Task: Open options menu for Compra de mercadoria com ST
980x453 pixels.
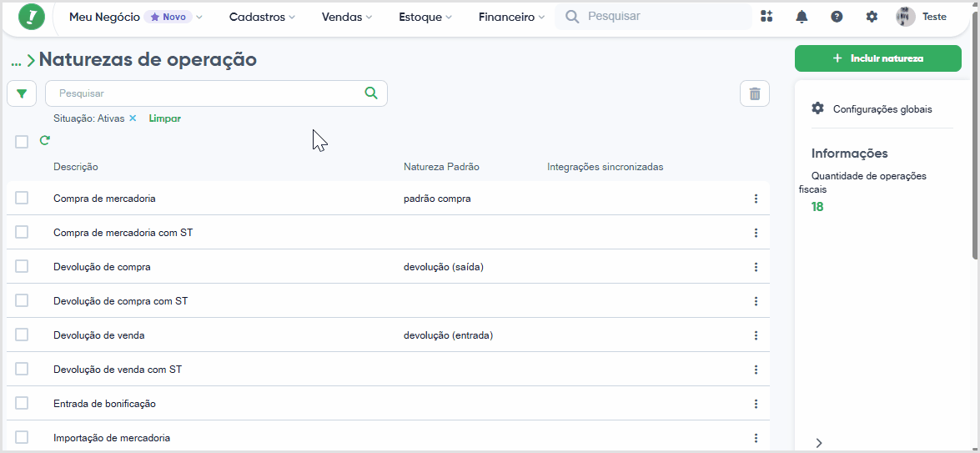Action: (756, 233)
